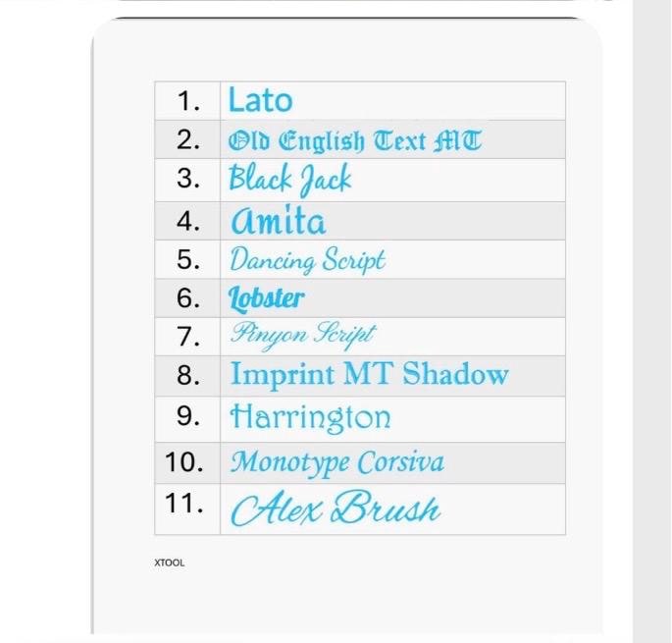
Task: Click the Lobster font sample
Action: pos(267,297)
